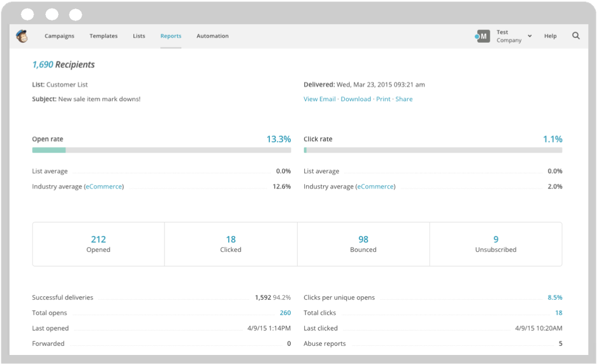Click the Mailchimp monkey logo
The height and width of the screenshot is (364, 598).
point(22,36)
